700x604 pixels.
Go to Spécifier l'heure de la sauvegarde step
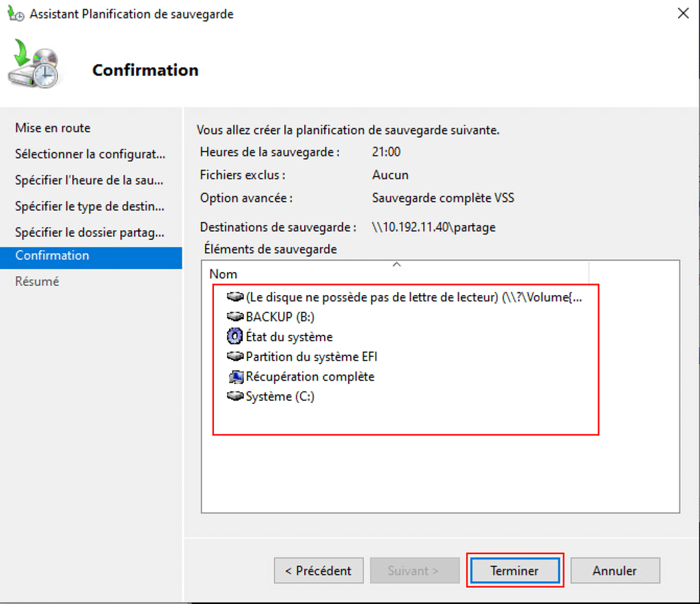click(89, 180)
